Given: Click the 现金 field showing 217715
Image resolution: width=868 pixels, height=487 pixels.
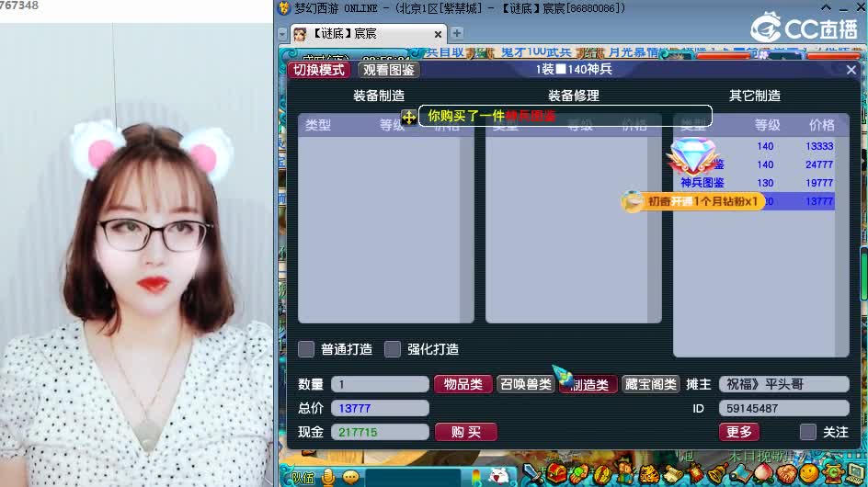Looking at the screenshot, I should click(x=381, y=432).
